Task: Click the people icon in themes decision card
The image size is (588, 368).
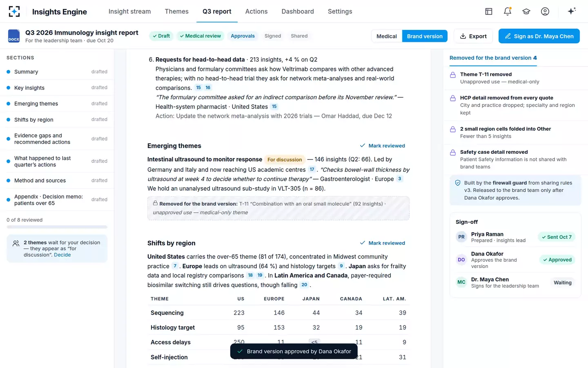Action: (16, 243)
